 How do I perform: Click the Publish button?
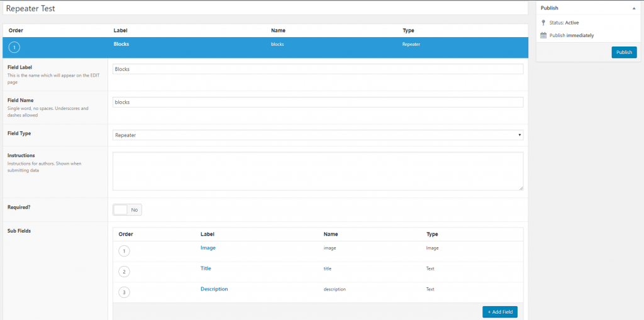click(x=623, y=52)
